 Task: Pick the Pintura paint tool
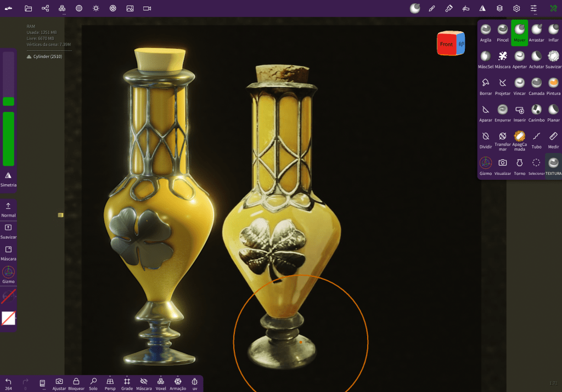tap(553, 86)
